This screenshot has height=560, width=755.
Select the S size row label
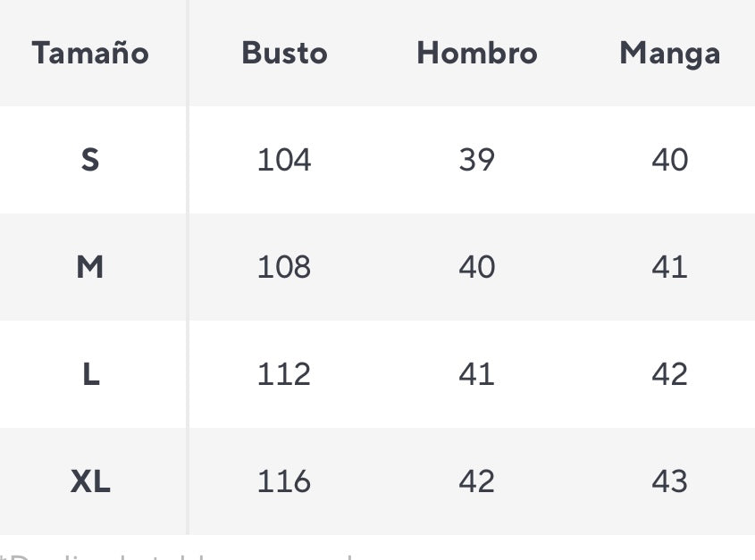tap(90, 160)
